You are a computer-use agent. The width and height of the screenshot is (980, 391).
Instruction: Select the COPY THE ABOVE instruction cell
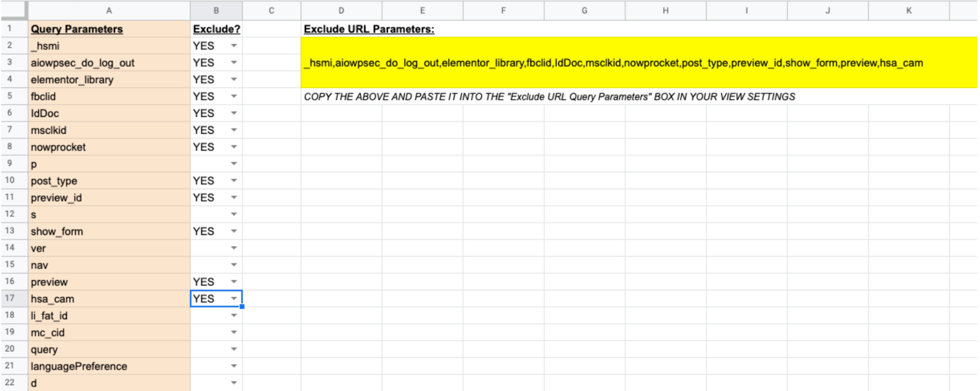pos(550,96)
